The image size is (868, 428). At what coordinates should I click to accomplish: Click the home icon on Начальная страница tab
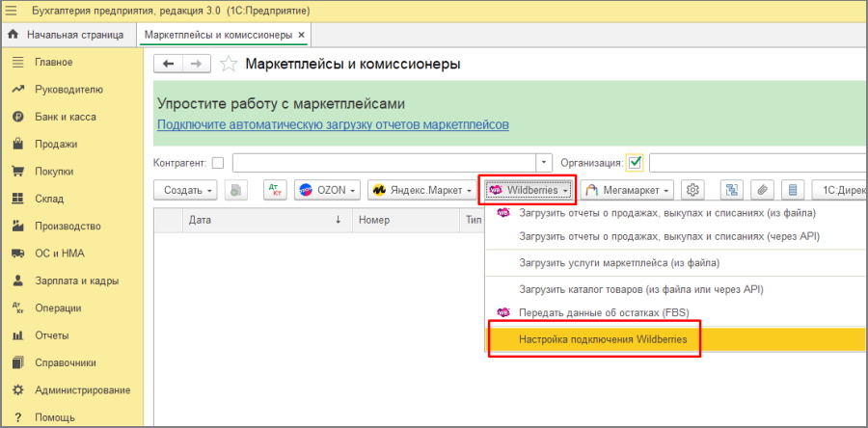(14, 35)
